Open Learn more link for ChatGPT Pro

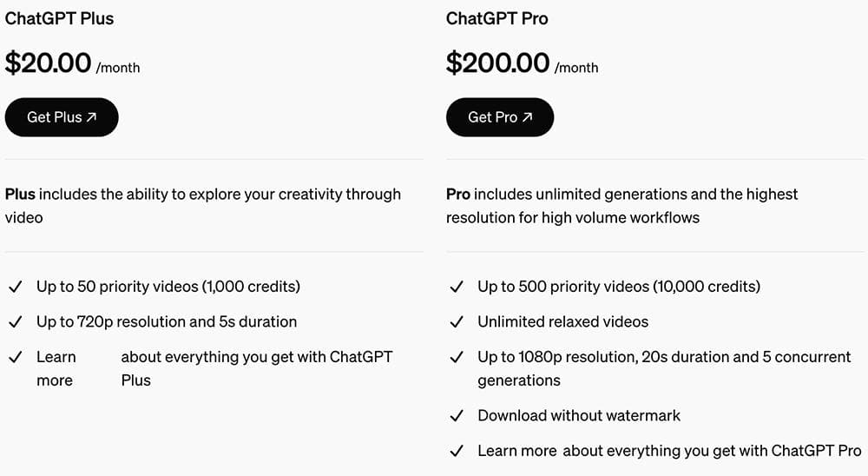517,451
